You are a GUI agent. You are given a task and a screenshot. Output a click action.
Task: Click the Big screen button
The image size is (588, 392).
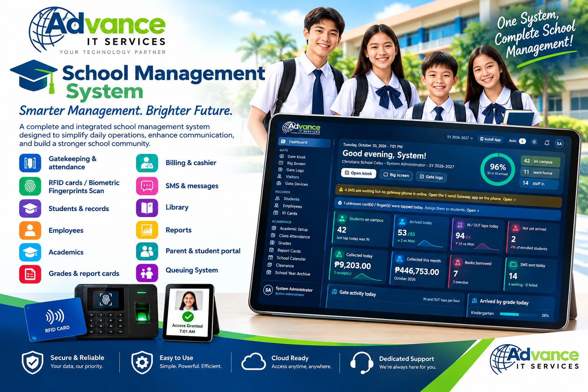pyautogui.click(x=396, y=175)
